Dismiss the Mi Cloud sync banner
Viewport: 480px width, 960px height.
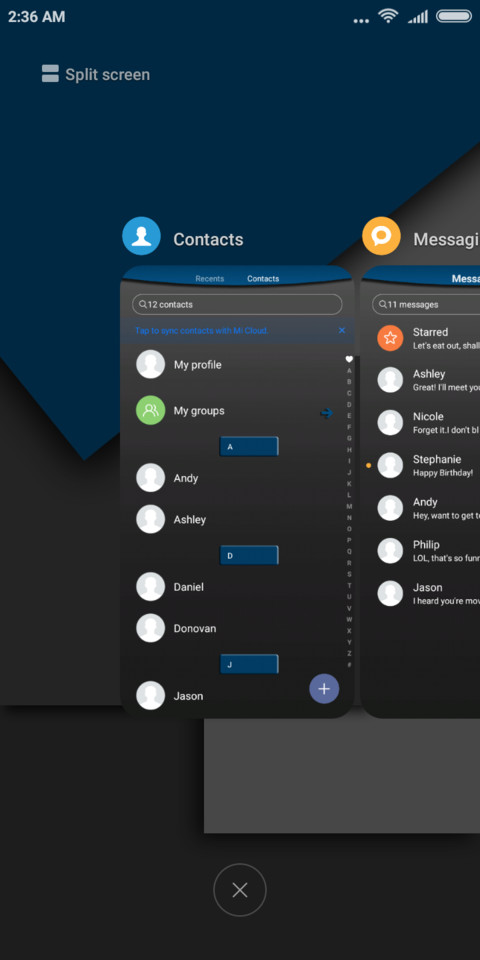(342, 331)
